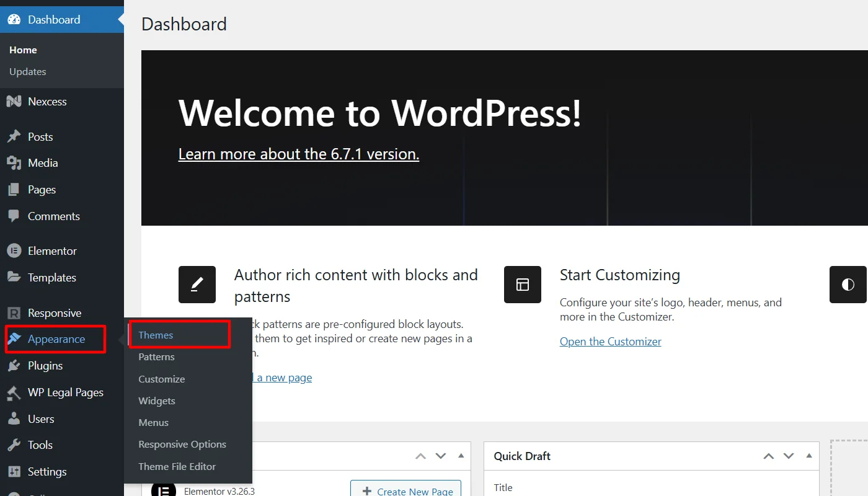The width and height of the screenshot is (868, 496).
Task: Click the Users person icon
Action: [14, 419]
